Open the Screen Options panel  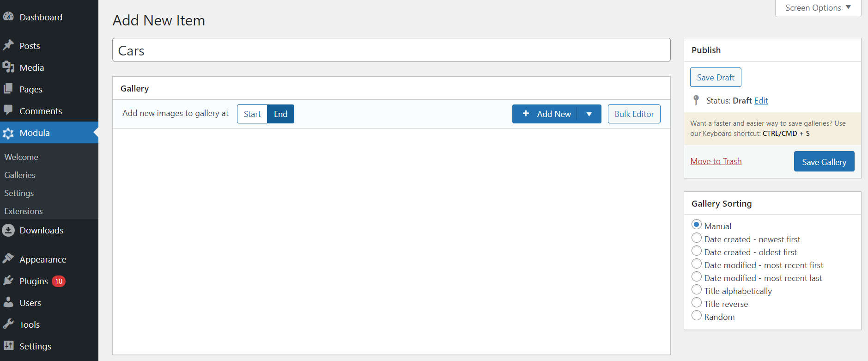tap(818, 8)
